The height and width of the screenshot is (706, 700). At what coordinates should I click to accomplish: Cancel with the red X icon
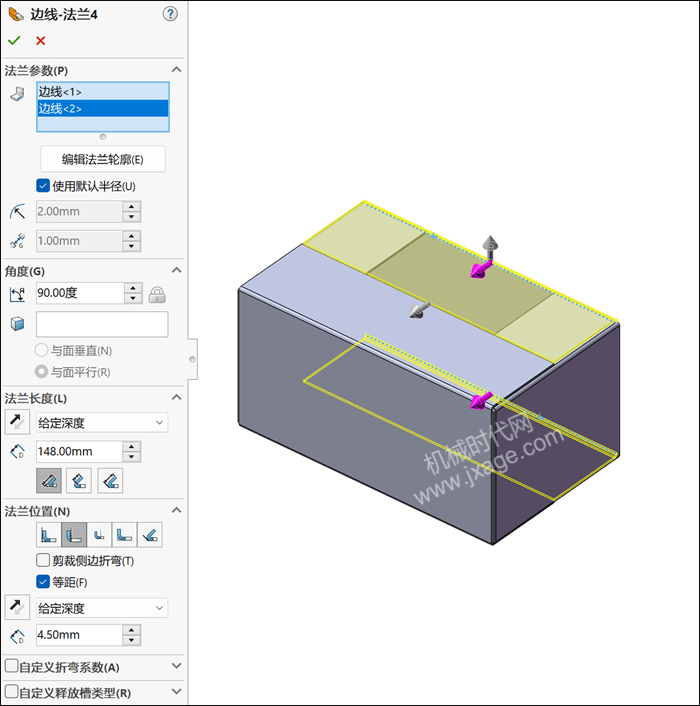click(x=41, y=41)
